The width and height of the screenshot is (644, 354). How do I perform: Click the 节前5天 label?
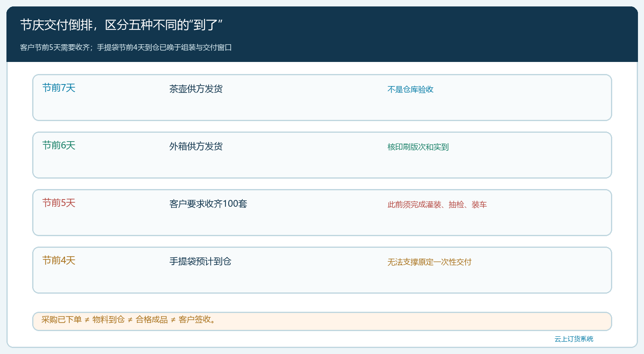click(59, 203)
